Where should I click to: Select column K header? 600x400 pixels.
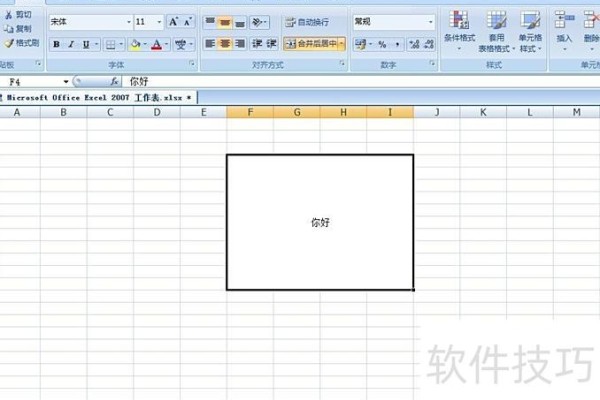coord(483,112)
